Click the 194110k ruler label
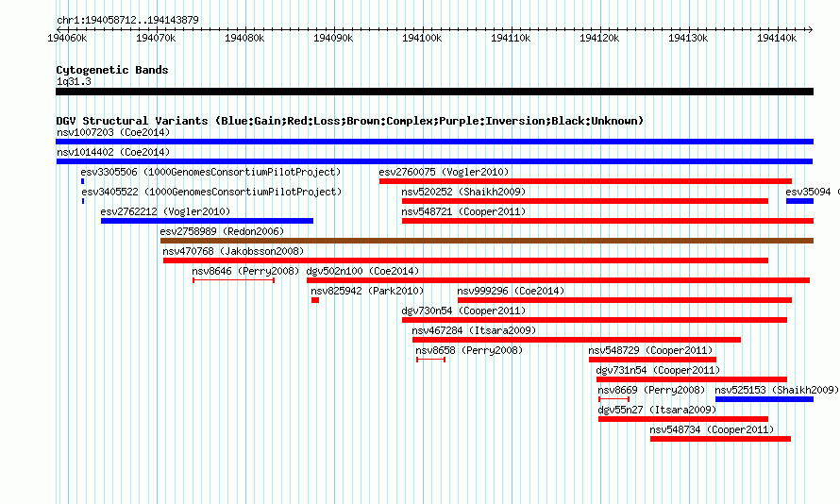 [511, 38]
